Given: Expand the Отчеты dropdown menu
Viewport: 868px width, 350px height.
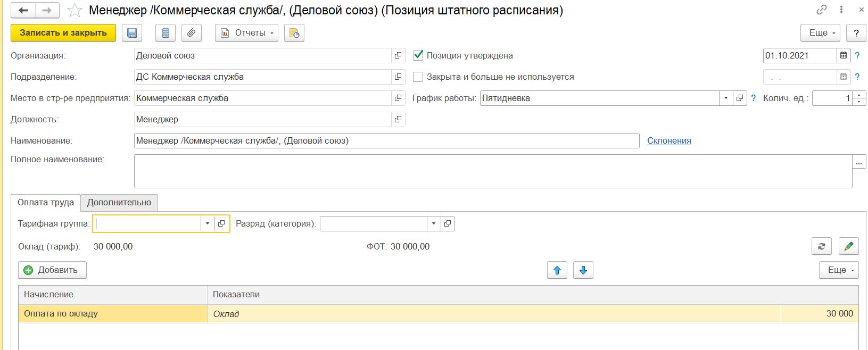Looking at the screenshot, I should click(247, 33).
